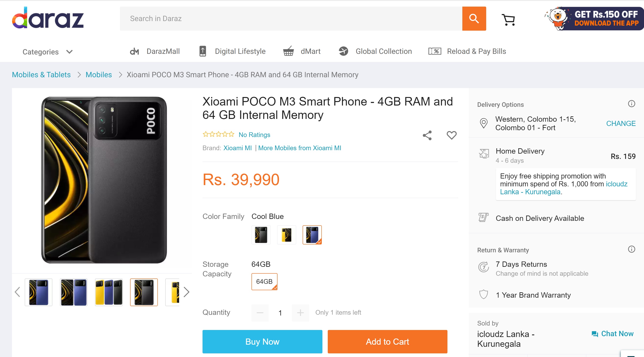644x357 pixels.
Task: Click CHANGE delivery location link
Action: 621,123
